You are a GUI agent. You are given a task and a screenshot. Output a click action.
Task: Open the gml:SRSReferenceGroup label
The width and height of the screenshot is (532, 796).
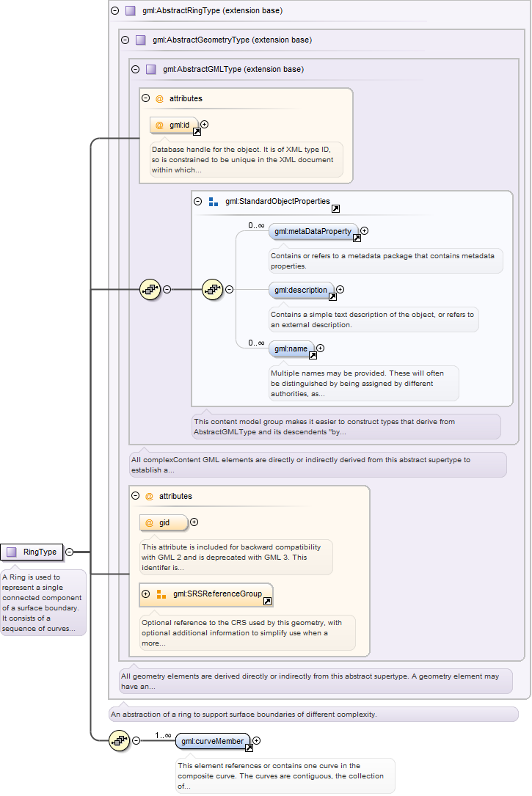coord(217,594)
